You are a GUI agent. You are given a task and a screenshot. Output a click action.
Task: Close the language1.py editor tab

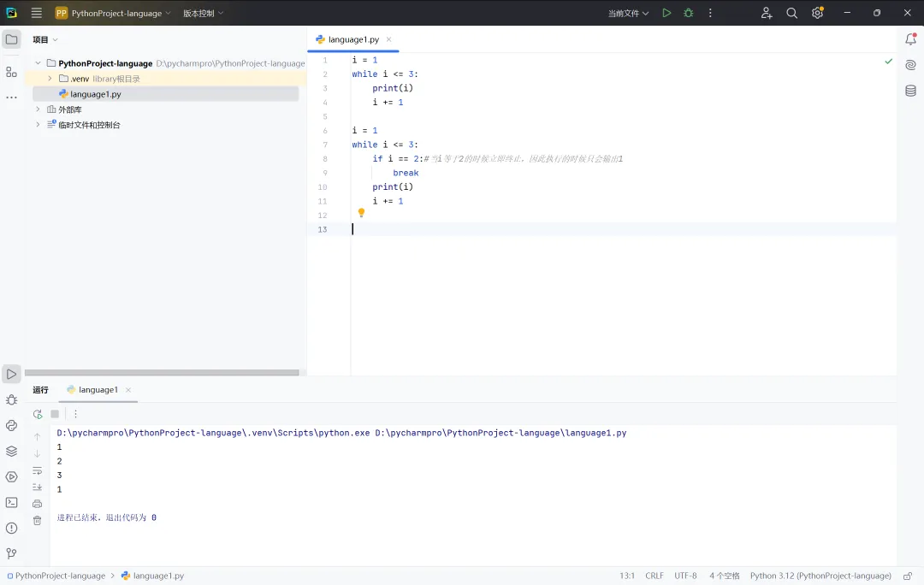pos(389,39)
